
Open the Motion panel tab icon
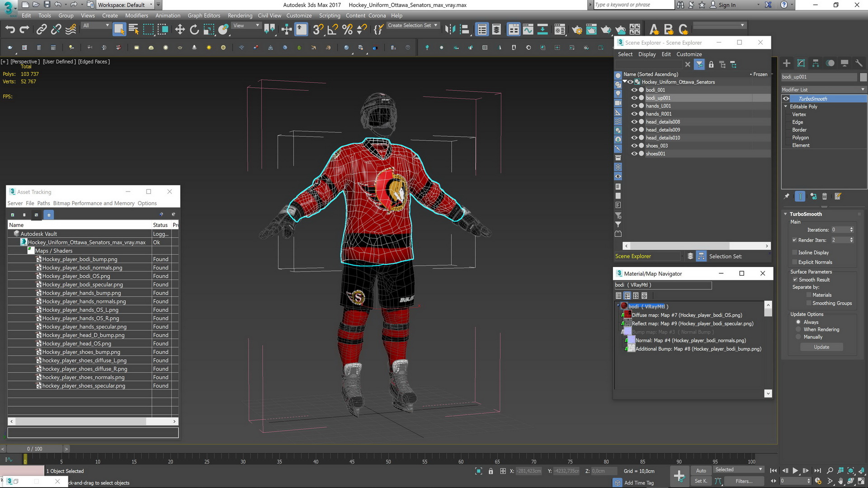point(830,63)
